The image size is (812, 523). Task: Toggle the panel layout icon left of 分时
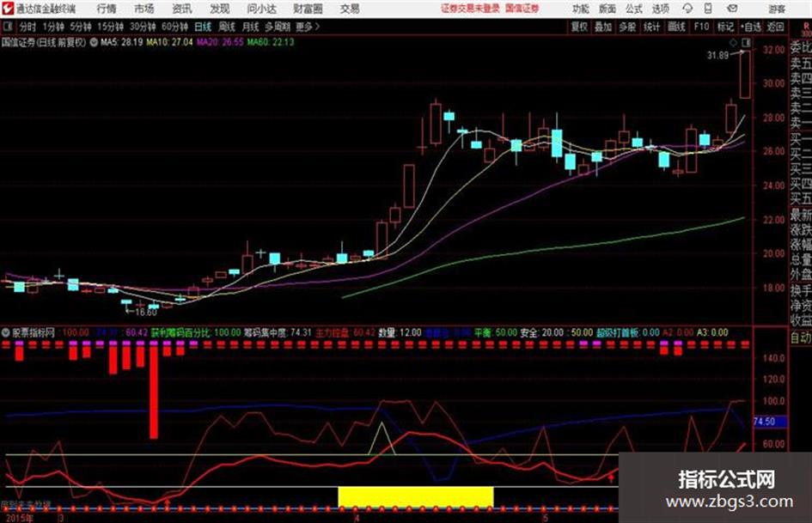coord(7,27)
